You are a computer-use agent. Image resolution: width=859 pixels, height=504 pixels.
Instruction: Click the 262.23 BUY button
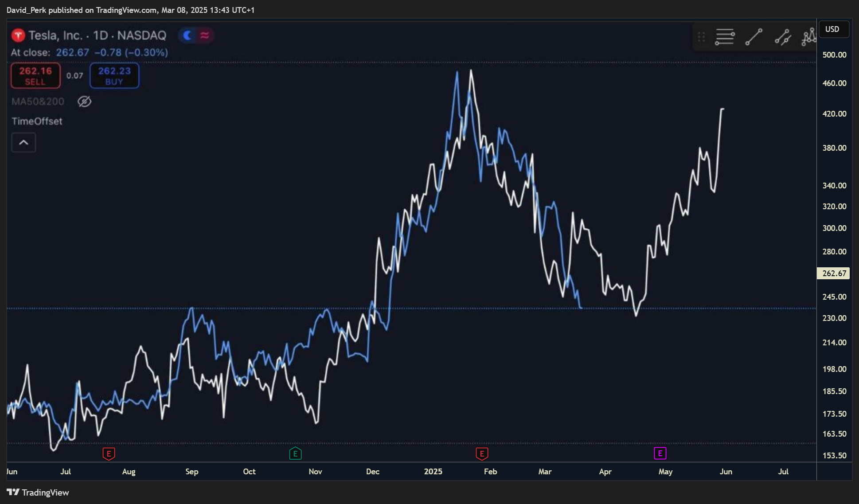tap(114, 76)
